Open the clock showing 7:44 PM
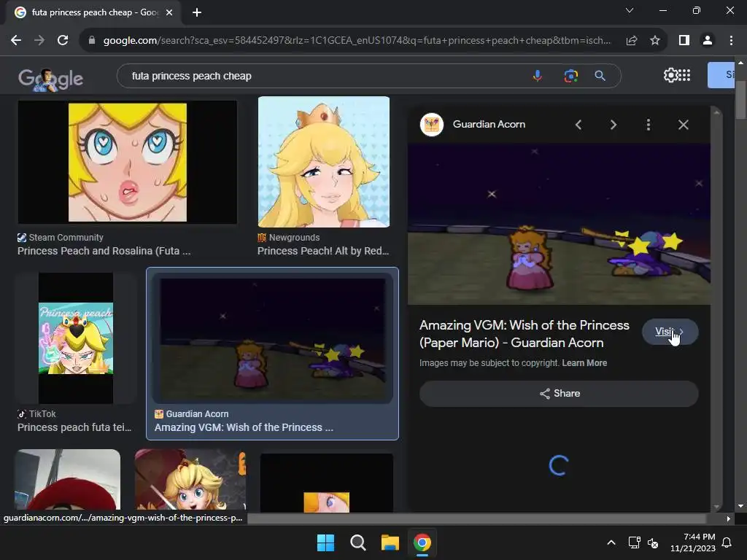Screen dimensions: 747x560 tap(693, 542)
